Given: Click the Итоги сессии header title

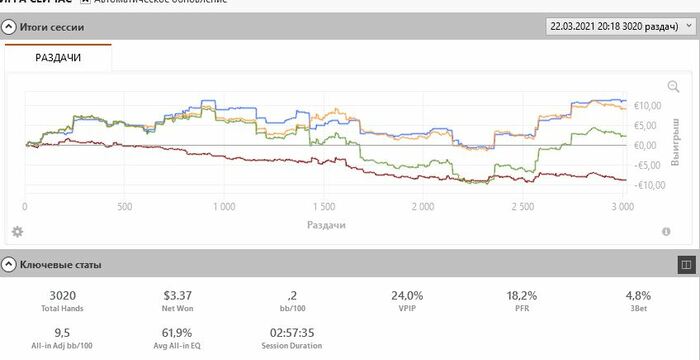Looking at the screenshot, I should [x=51, y=27].
